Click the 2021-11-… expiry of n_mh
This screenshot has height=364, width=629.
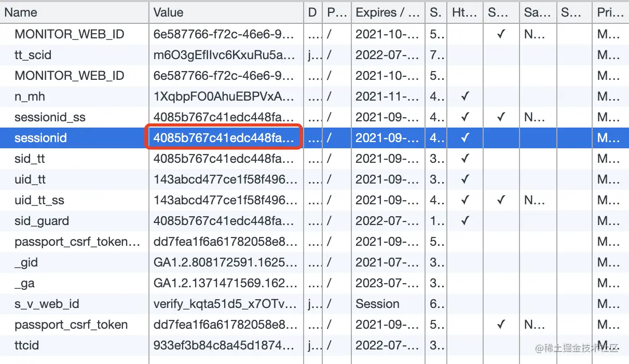pos(387,96)
